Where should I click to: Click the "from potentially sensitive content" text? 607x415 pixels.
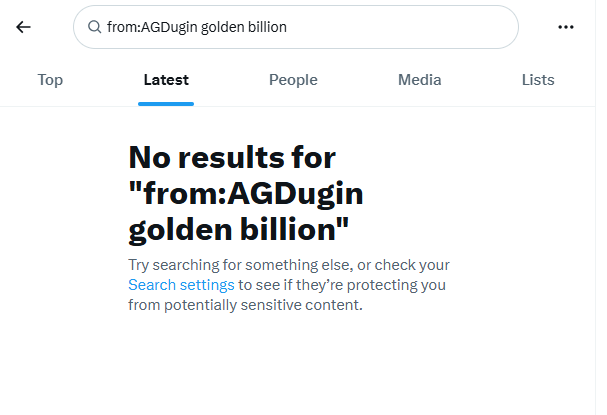(x=245, y=305)
